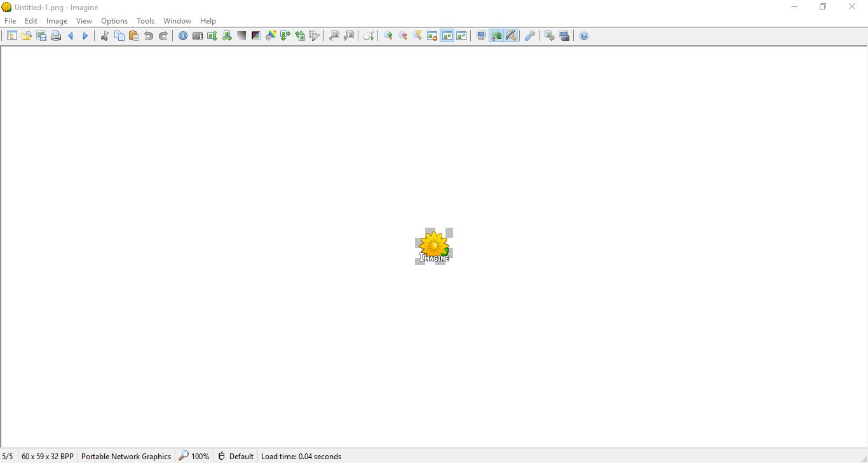Click the lock zoom image icon

point(432,36)
